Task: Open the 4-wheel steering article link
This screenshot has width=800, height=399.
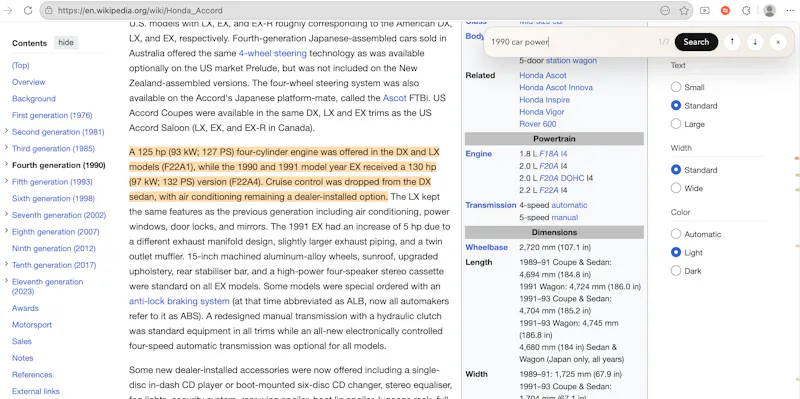Action: coord(272,53)
